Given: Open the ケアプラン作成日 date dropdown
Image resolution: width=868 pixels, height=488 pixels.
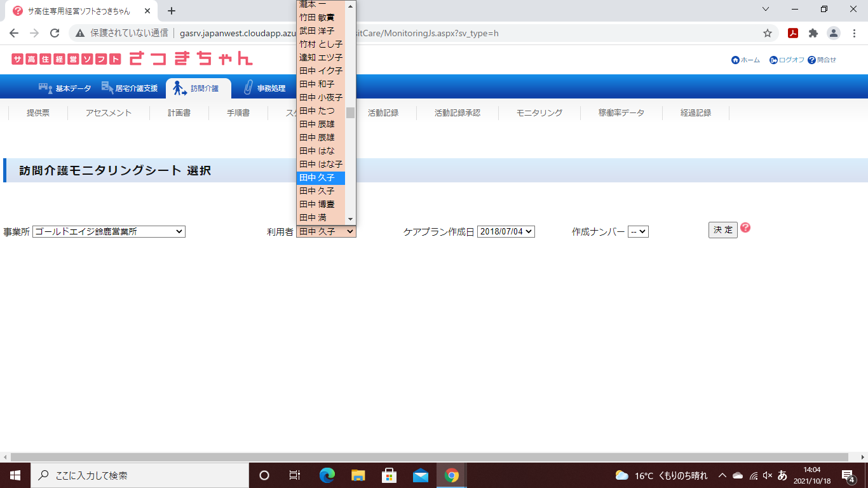Looking at the screenshot, I should pos(506,232).
